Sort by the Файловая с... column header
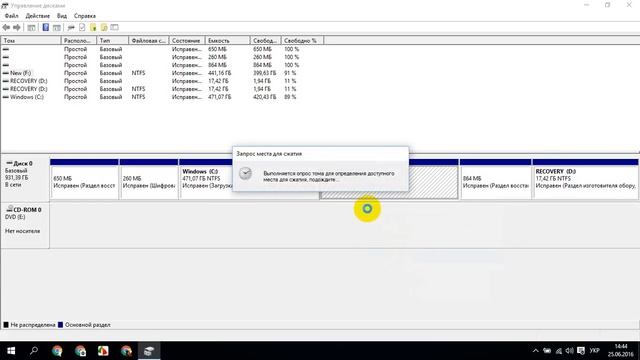This screenshot has height=360, width=640. point(149,40)
